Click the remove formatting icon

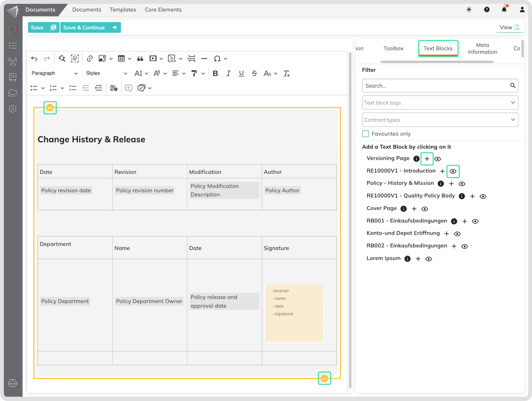(x=286, y=73)
